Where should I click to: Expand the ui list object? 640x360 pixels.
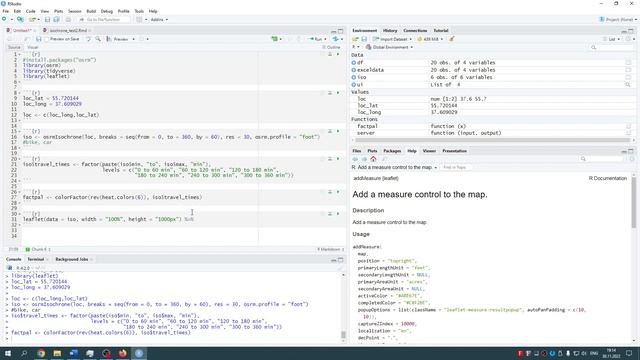click(x=354, y=84)
